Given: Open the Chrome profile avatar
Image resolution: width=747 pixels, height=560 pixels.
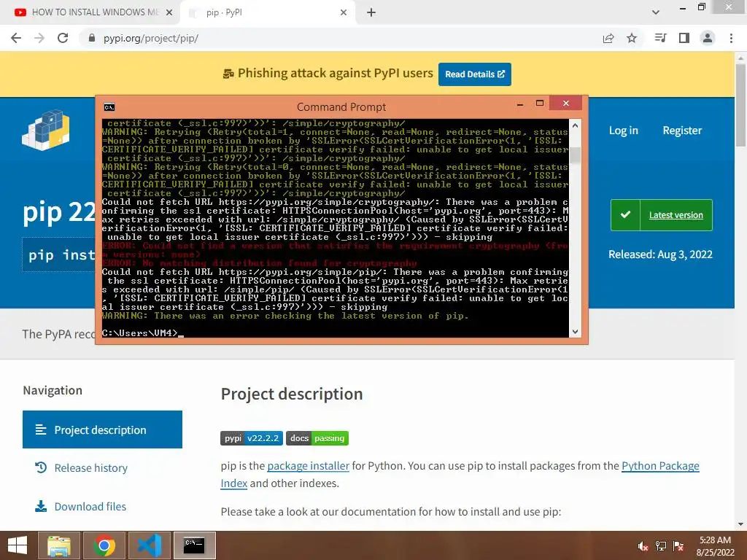Looking at the screenshot, I should 708,38.
